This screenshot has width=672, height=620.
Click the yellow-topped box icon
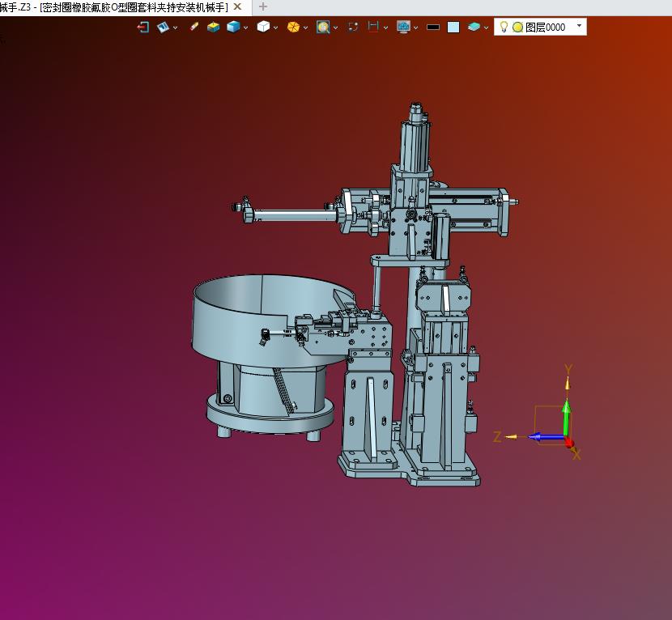click(x=213, y=27)
